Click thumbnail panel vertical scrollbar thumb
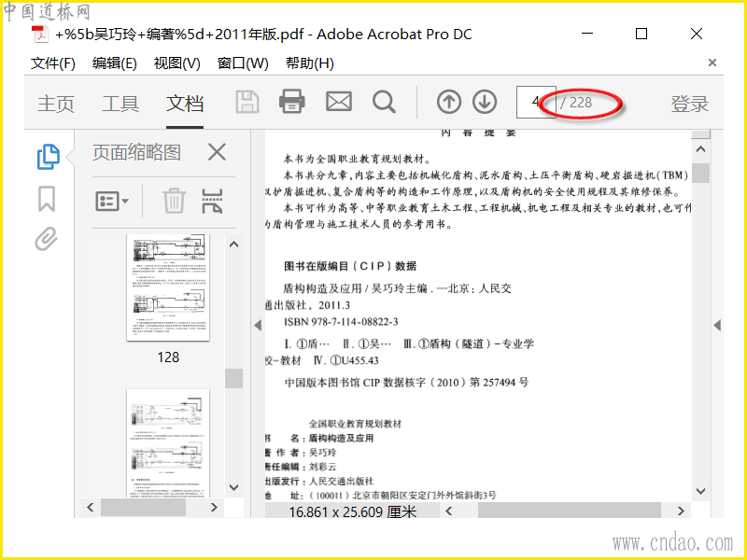 [233, 379]
